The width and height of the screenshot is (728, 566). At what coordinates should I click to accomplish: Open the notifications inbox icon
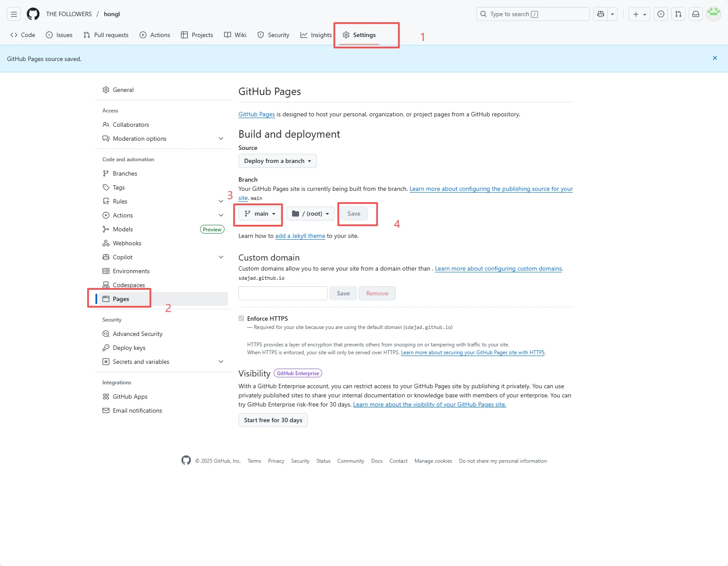[x=696, y=14]
